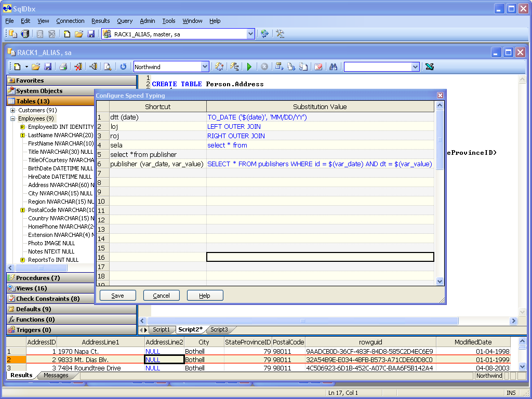Screen dimensions: 532x399
Task: Click the blue circular refresh arrow icon
Action: (123, 66)
